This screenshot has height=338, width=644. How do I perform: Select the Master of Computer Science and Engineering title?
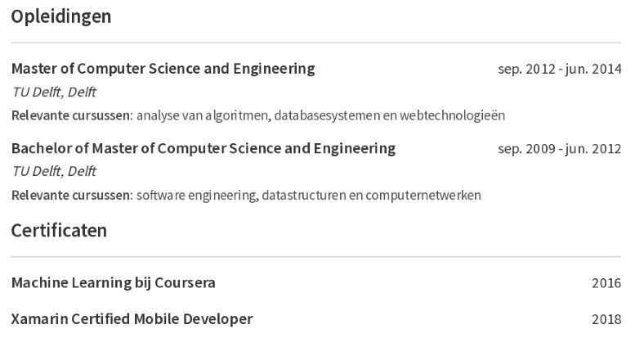[163, 69]
